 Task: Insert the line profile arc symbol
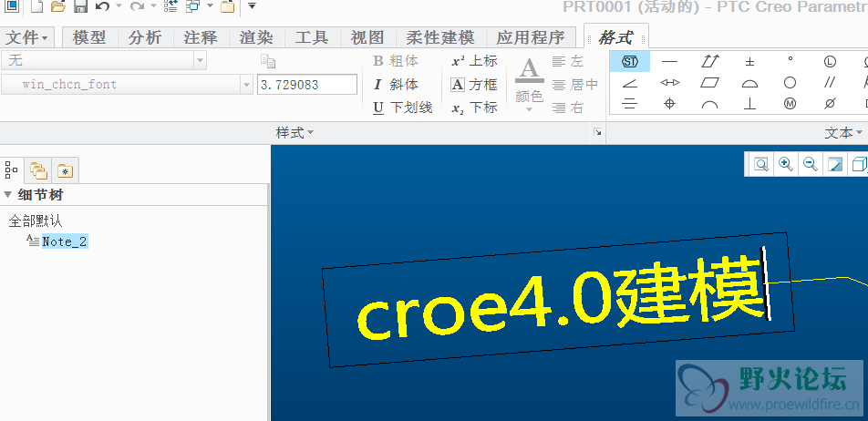pyautogui.click(x=710, y=104)
